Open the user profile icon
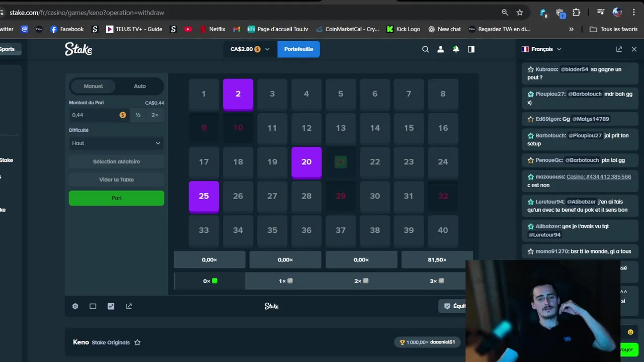The height and width of the screenshot is (362, 644). pyautogui.click(x=441, y=49)
